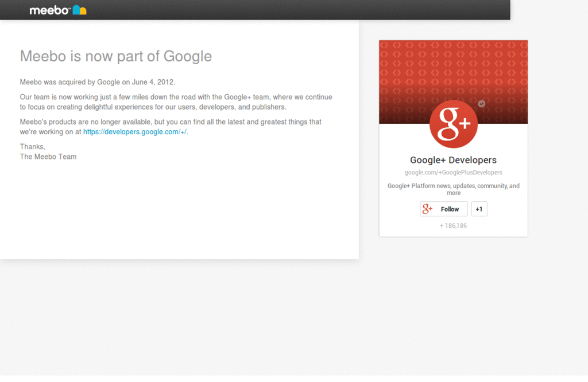Open the developers.google.com/+/ link
This screenshot has height=382, width=588.
tap(134, 132)
